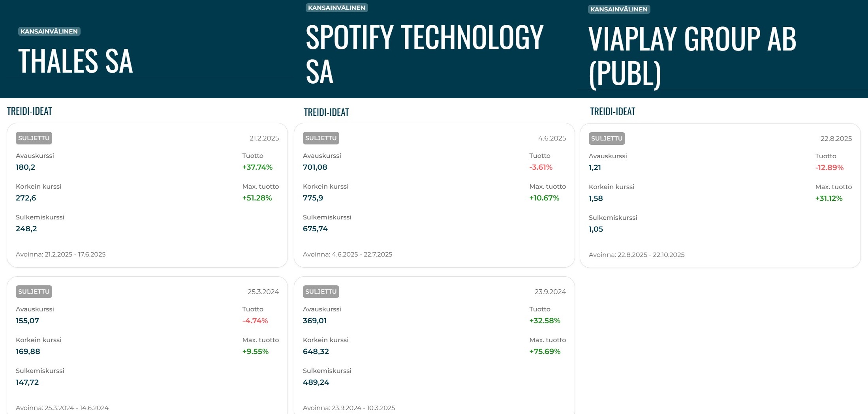Click SULJETTU badge on the 4.6.2025 trade card

[321, 138]
